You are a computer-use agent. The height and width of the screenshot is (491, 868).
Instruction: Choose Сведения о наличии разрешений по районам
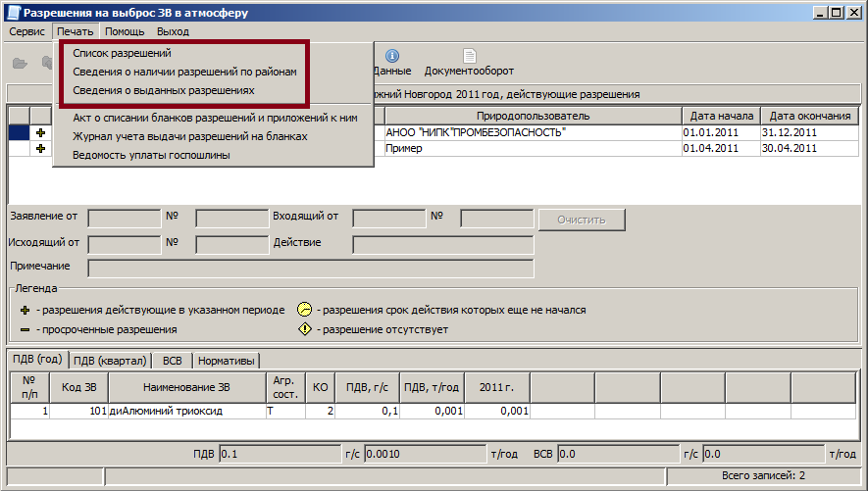[x=184, y=72]
